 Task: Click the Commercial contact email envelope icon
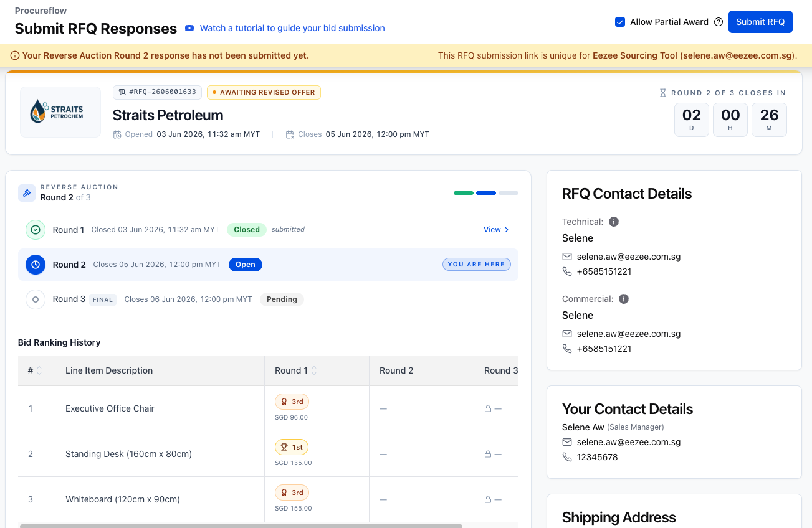567,334
